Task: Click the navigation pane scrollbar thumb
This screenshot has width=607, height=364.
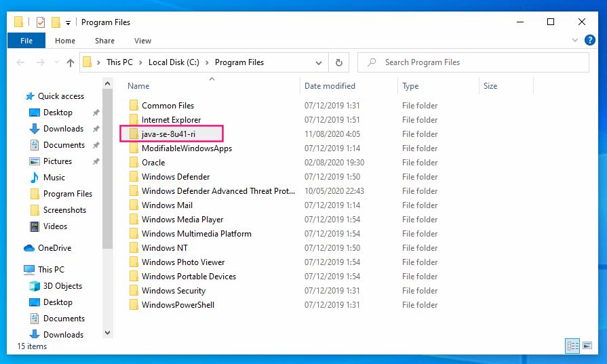Action: click(108, 169)
